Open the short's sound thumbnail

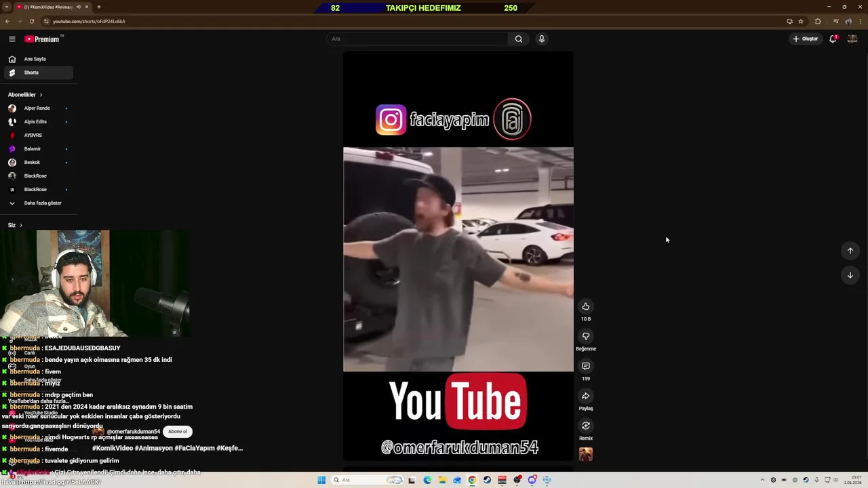586,454
